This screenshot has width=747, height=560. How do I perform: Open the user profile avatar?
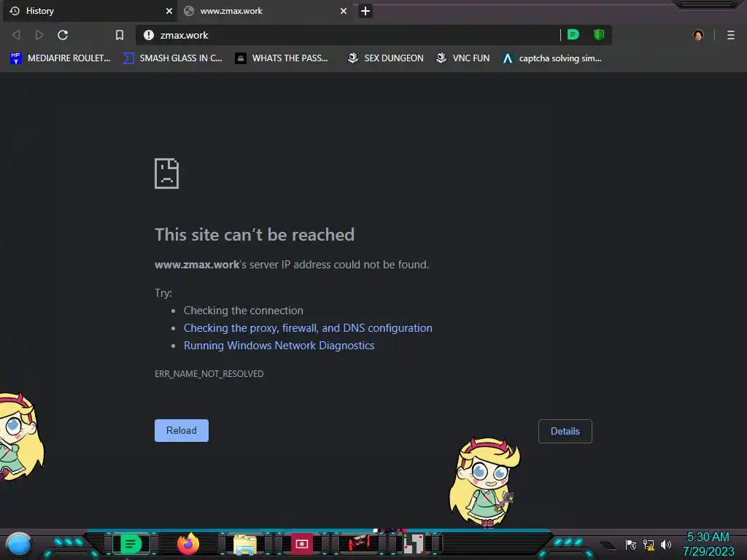click(698, 35)
